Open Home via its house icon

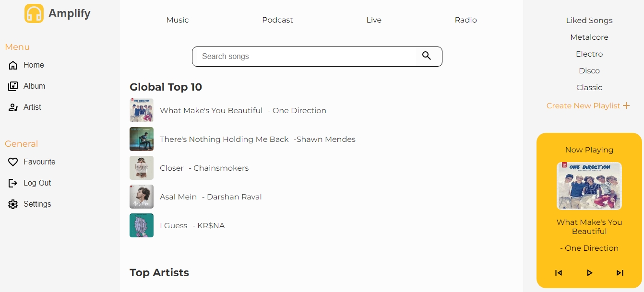click(x=13, y=65)
